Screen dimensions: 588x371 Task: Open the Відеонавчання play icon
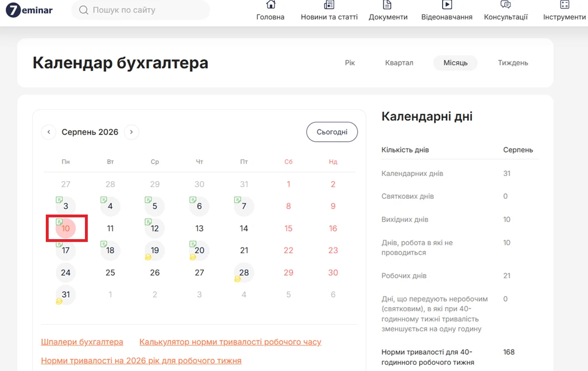447,4
